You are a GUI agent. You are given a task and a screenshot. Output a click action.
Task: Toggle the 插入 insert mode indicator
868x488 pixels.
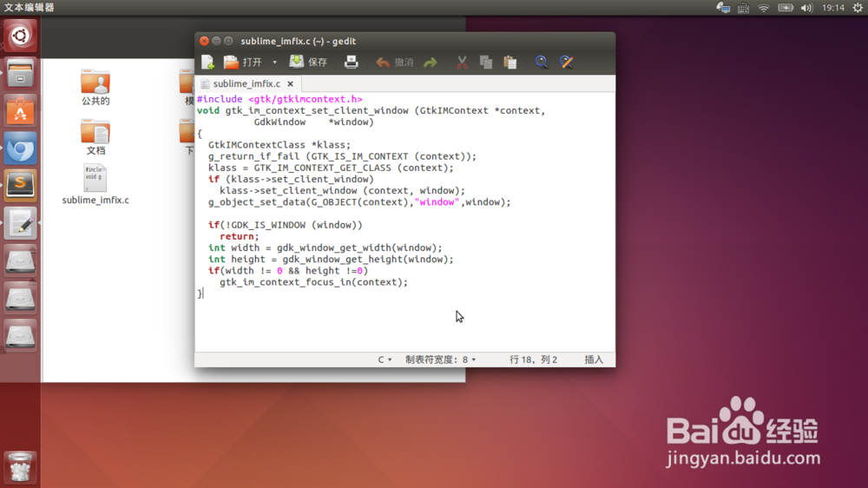pos(594,359)
